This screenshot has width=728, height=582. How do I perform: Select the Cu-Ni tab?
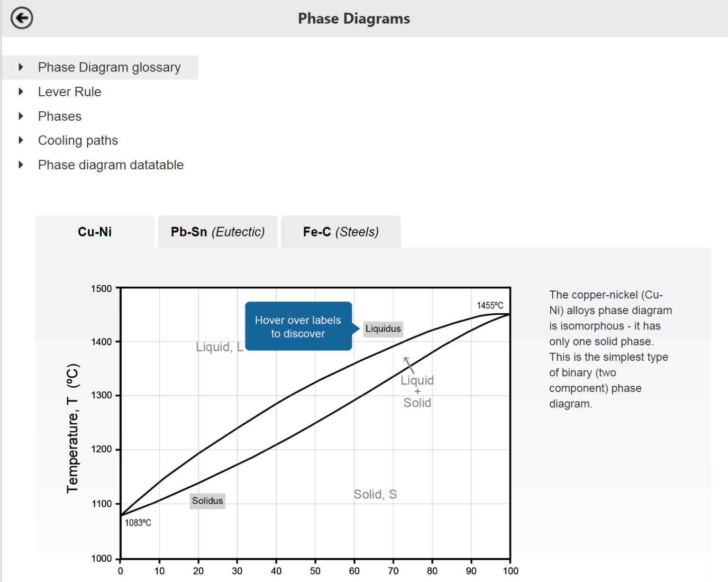click(x=95, y=232)
